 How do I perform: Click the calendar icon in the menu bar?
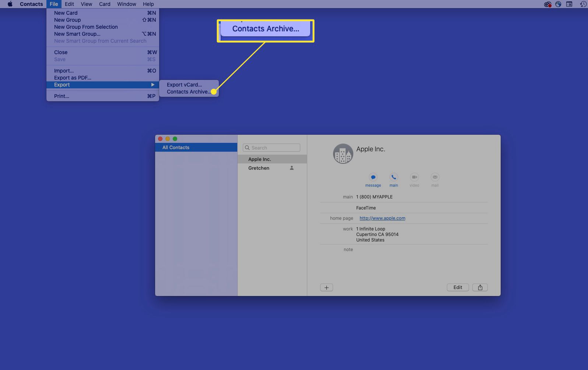(569, 4)
